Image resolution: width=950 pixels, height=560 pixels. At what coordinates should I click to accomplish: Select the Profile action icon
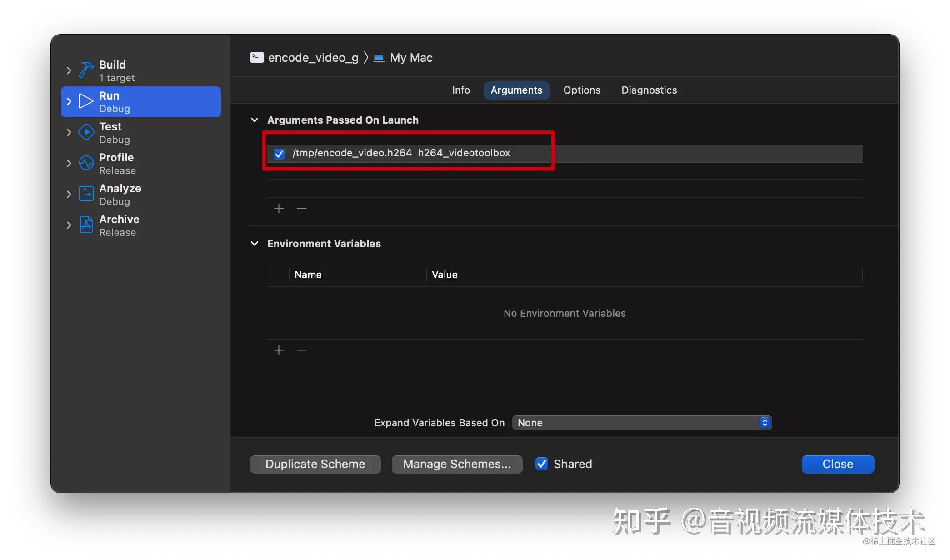(x=85, y=163)
